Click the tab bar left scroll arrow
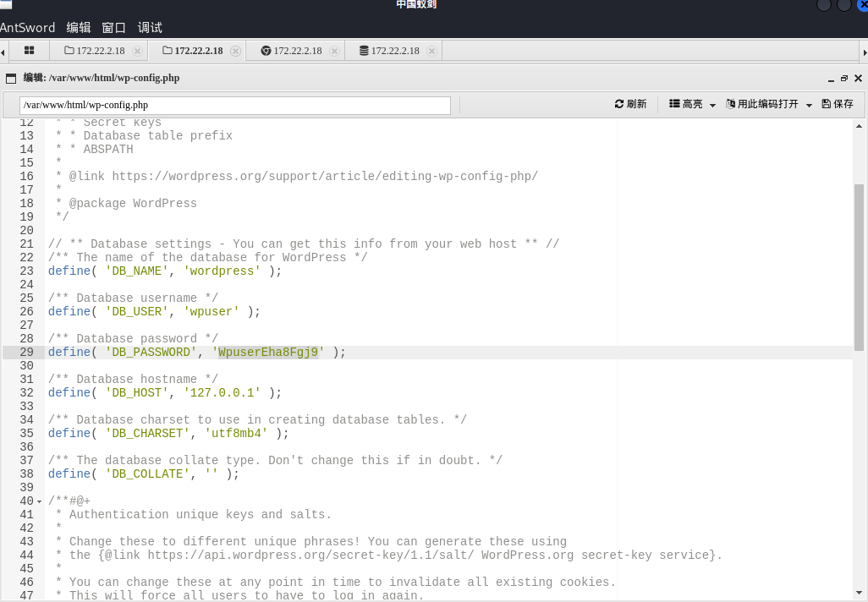 pyautogui.click(x=3, y=52)
